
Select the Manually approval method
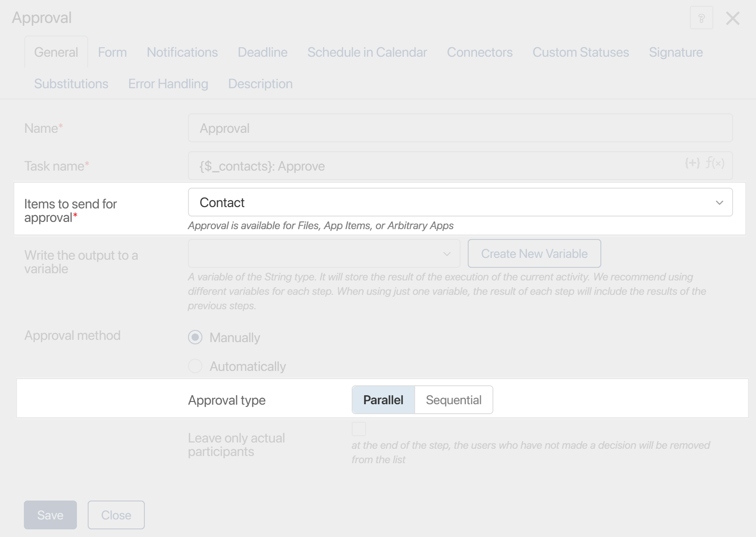[x=195, y=338]
